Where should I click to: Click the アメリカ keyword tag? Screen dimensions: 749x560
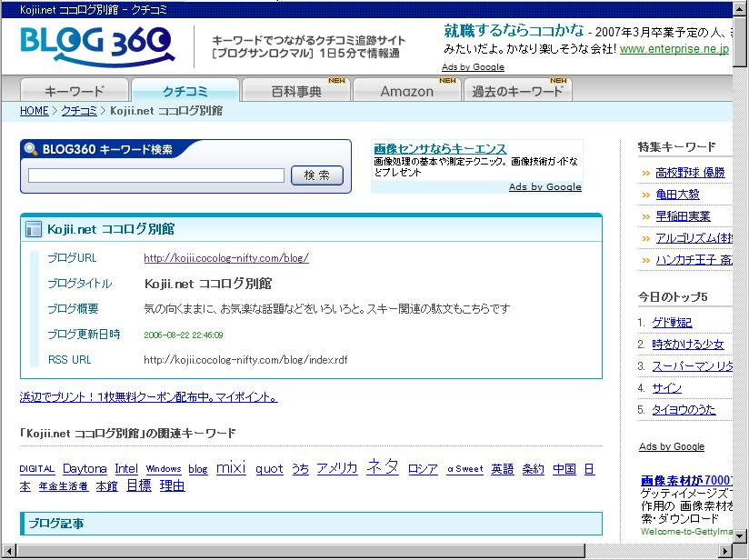click(x=336, y=468)
